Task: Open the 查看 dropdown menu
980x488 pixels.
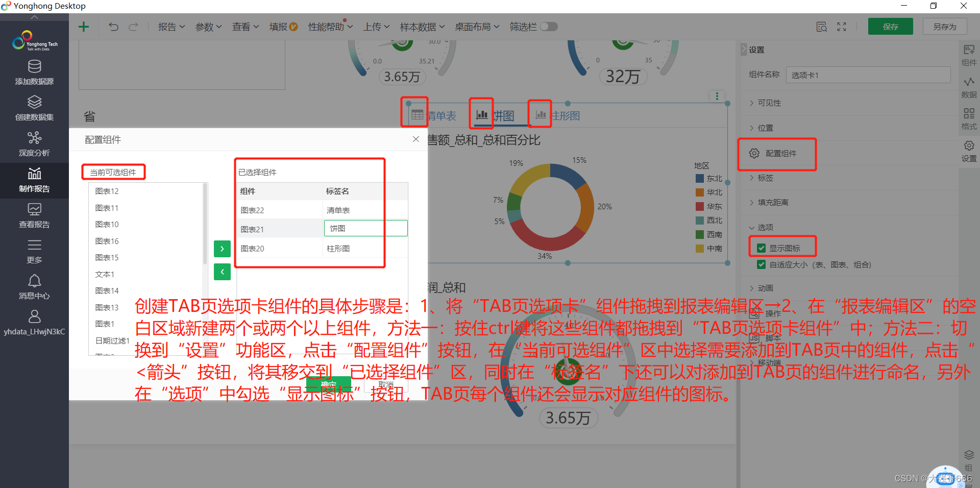Action: [246, 27]
